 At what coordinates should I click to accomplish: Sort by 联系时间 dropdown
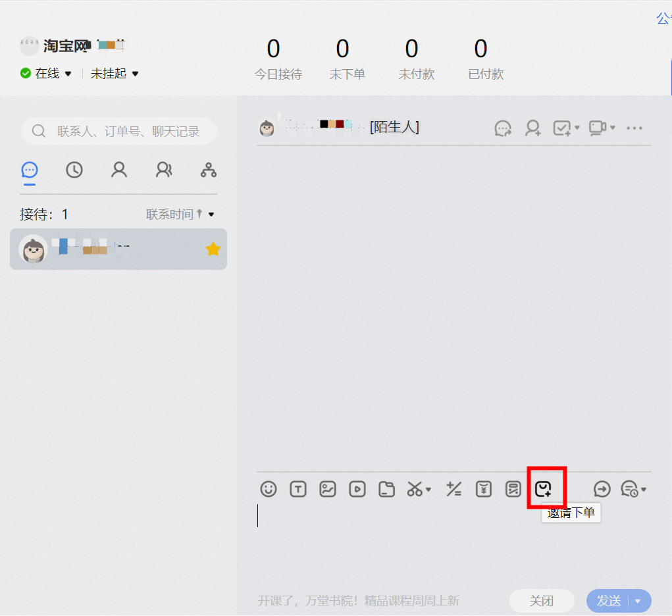(180, 214)
